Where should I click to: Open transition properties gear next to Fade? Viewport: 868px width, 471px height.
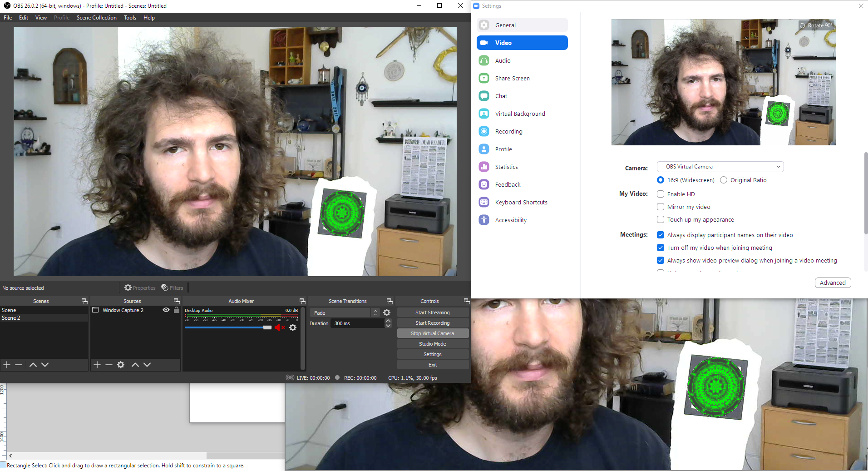(x=387, y=312)
